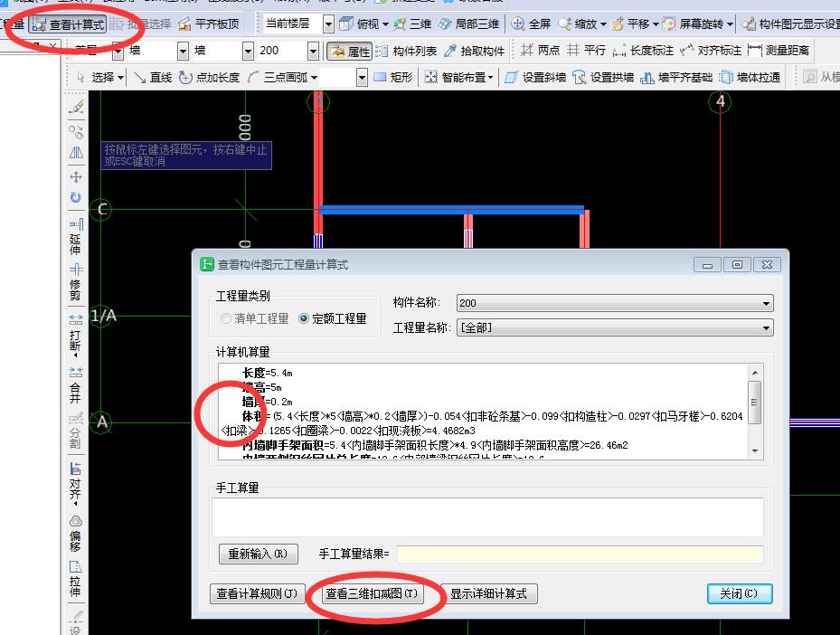This screenshot has height=635, width=840.
Task: Click 查看计算式 toolbar button
Action: [68, 24]
